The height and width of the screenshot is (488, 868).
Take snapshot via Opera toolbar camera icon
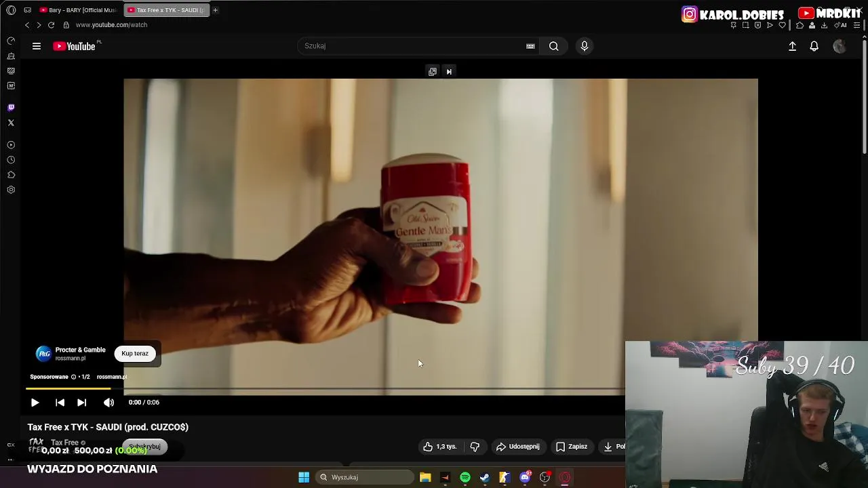(x=745, y=25)
